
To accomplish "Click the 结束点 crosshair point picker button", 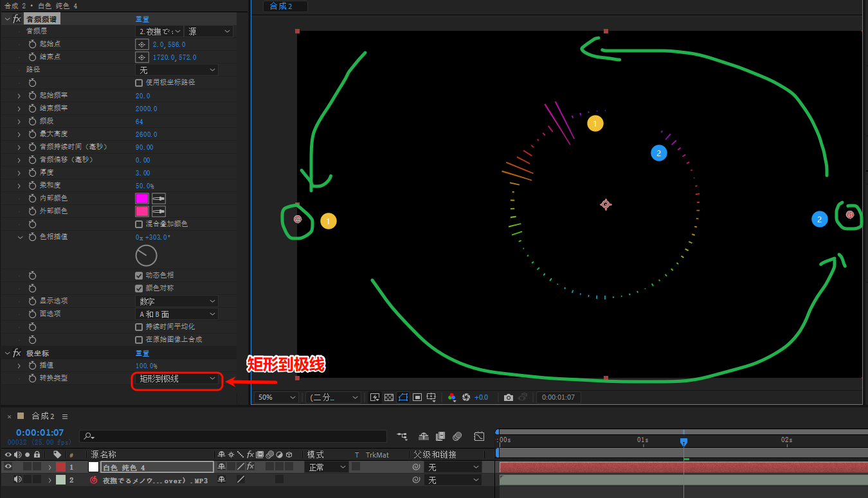I will (141, 57).
